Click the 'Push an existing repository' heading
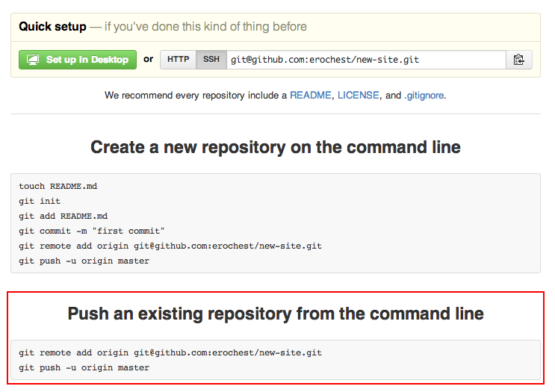555x392 pixels. (x=276, y=313)
